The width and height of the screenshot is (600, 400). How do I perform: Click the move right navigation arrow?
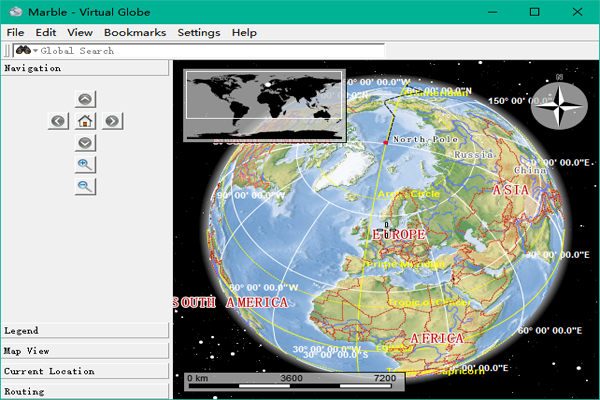[x=112, y=121]
